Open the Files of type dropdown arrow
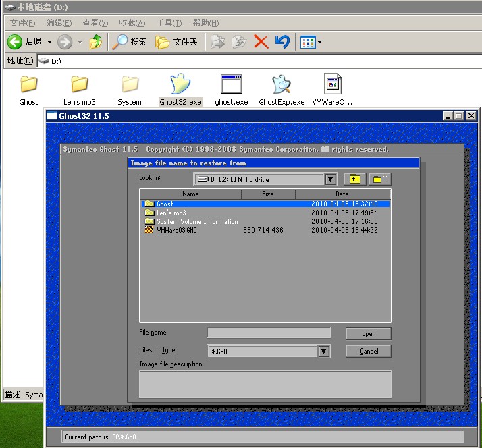Screen dimensions: 482x448 (323, 352)
